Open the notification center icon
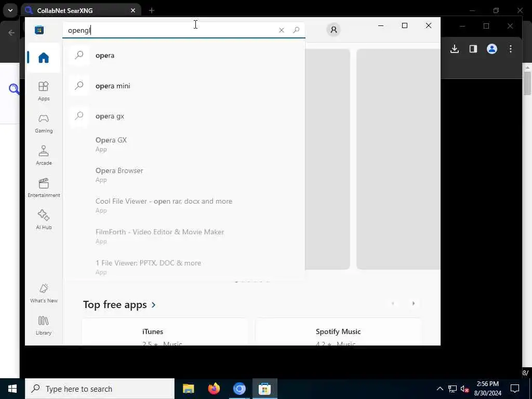Viewport: 532px width, 399px height. click(515, 389)
